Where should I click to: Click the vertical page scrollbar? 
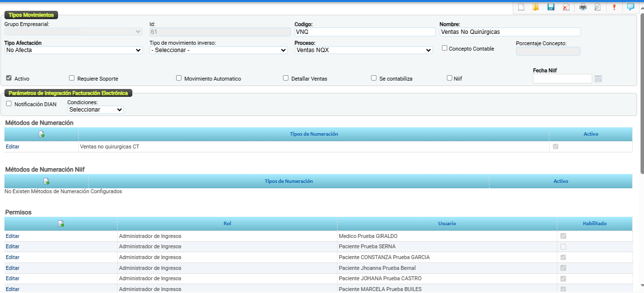tap(641, 93)
